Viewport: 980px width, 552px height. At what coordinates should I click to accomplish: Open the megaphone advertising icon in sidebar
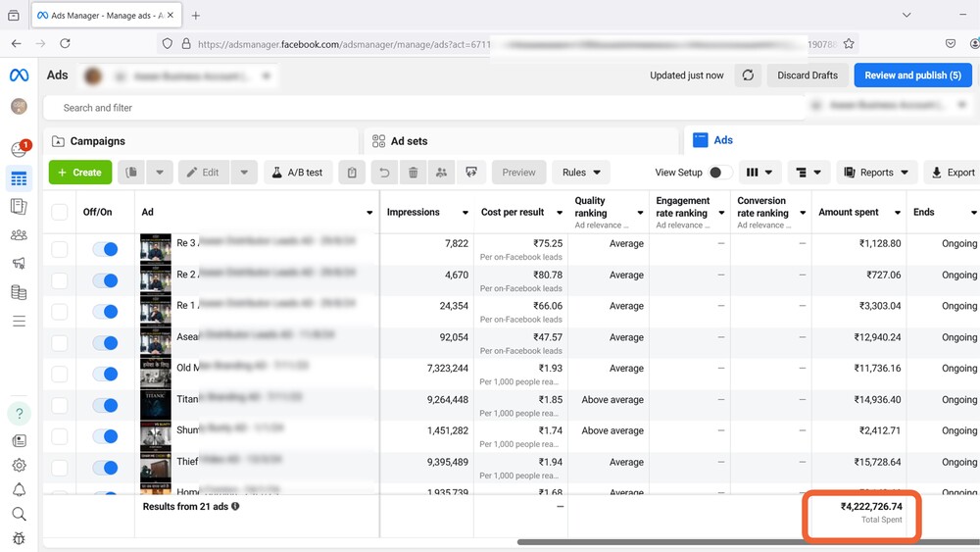(x=19, y=263)
